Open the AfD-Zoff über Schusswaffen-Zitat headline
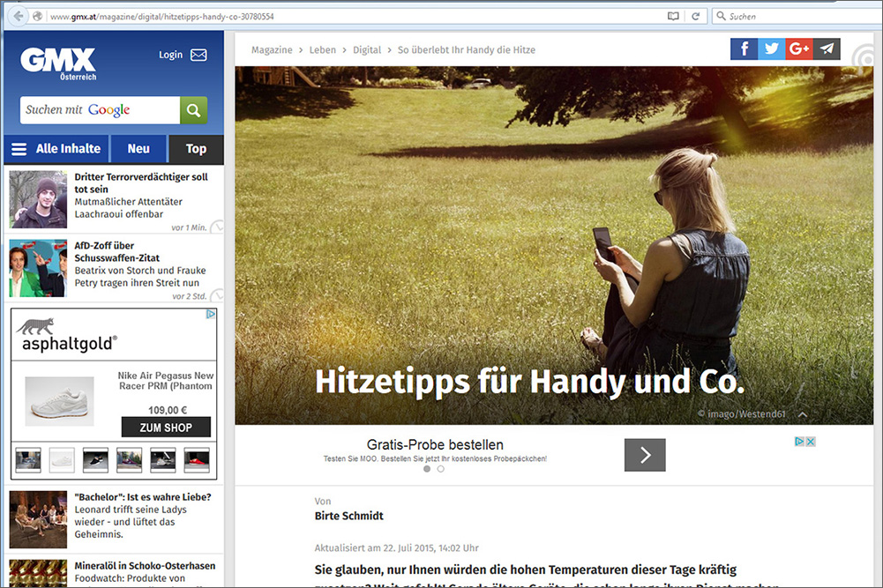Viewport: 883px width, 588px height. coord(117,251)
